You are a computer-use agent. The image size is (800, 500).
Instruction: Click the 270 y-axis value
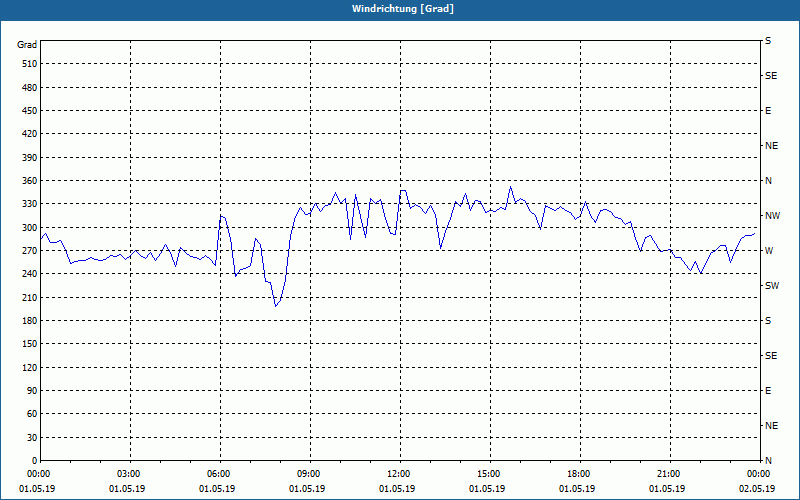click(30, 251)
